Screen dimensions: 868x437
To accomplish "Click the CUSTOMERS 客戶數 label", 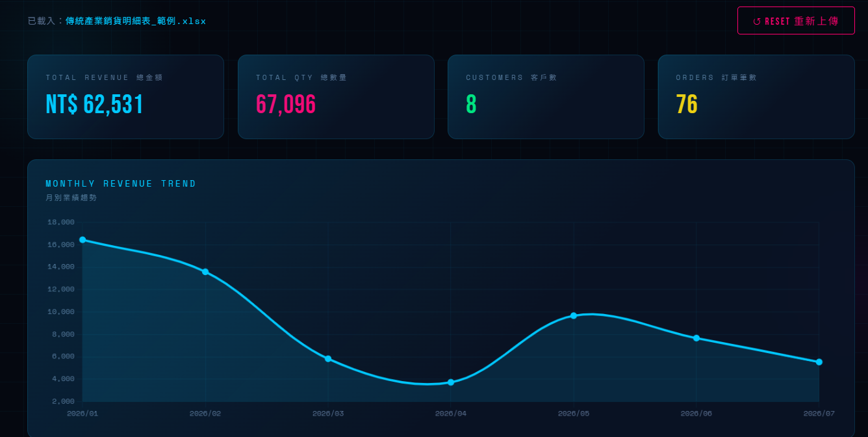I will pos(511,77).
